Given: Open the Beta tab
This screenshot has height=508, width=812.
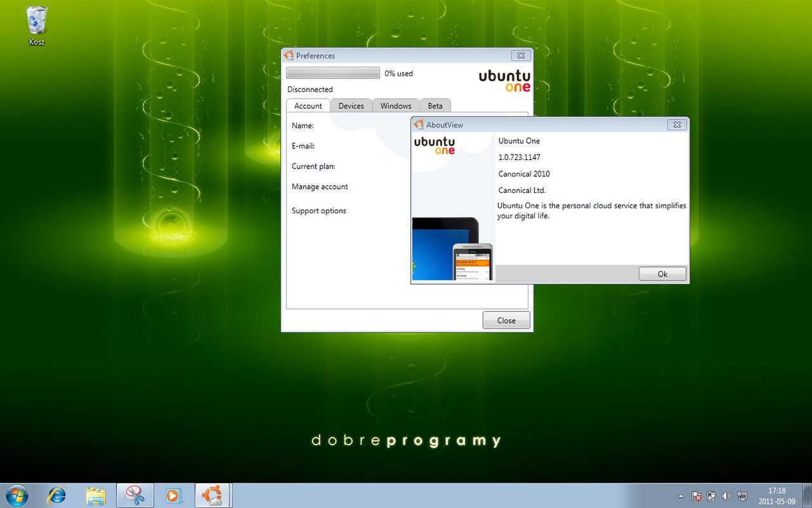Looking at the screenshot, I should pos(435,105).
